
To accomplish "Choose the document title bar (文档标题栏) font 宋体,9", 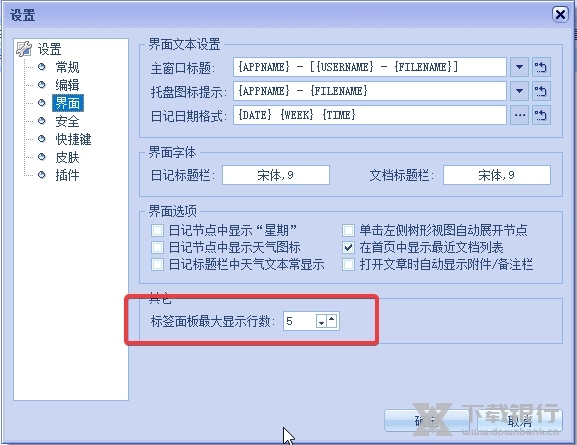I will [497, 175].
